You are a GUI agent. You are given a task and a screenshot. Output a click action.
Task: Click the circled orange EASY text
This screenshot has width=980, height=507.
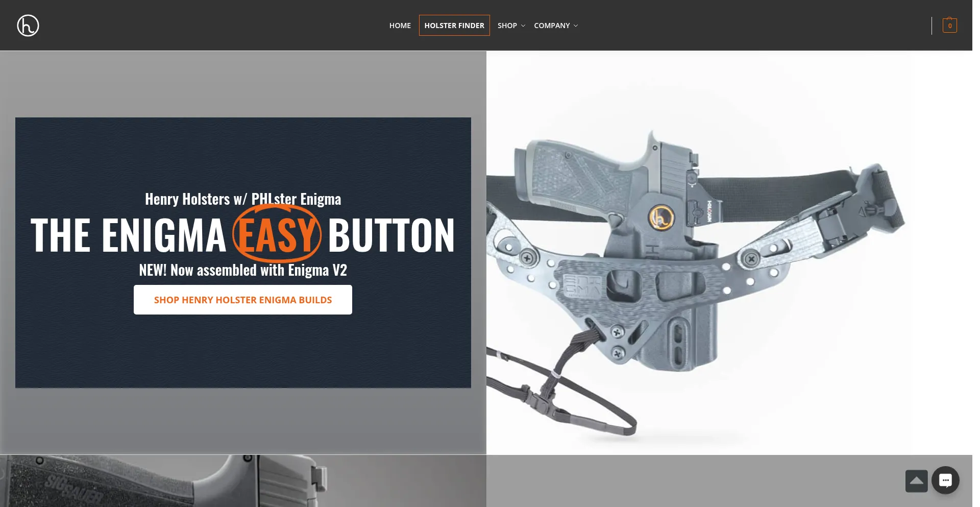pyautogui.click(x=277, y=235)
